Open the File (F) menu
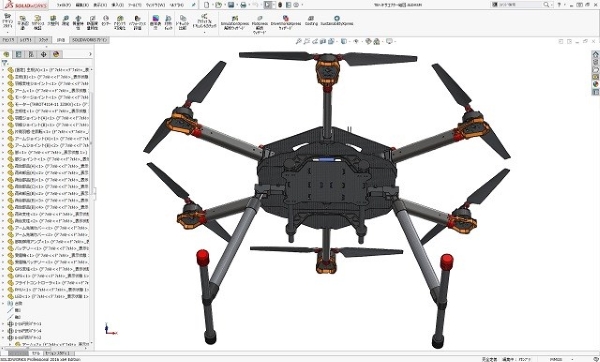Screen dimensions: 600x362 click(64, 5)
